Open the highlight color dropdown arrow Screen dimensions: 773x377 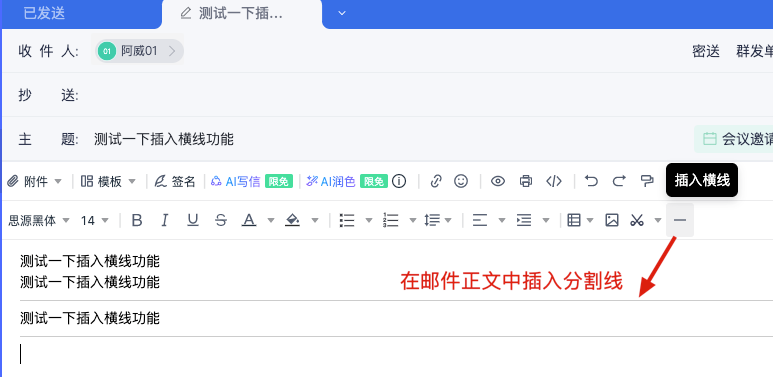[x=315, y=220]
